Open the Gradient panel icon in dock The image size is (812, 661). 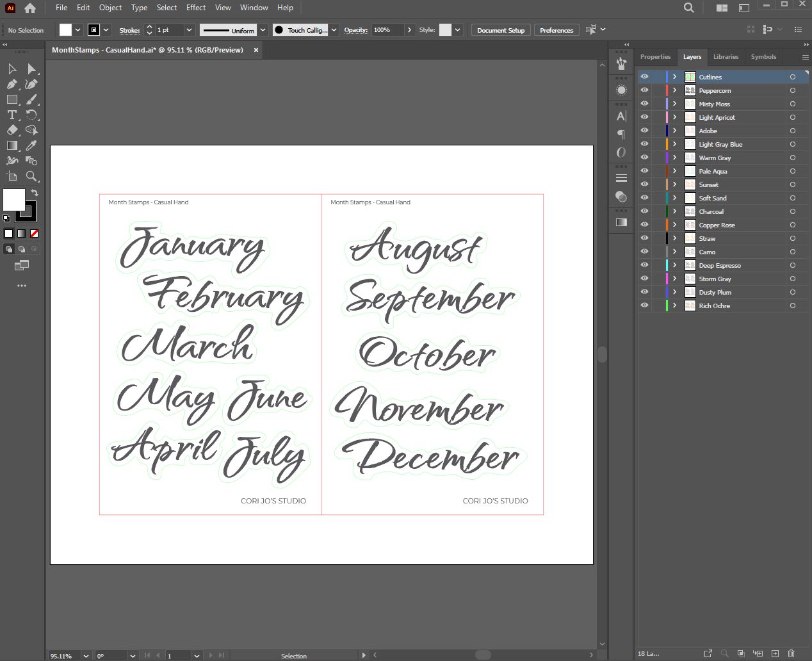click(x=621, y=222)
